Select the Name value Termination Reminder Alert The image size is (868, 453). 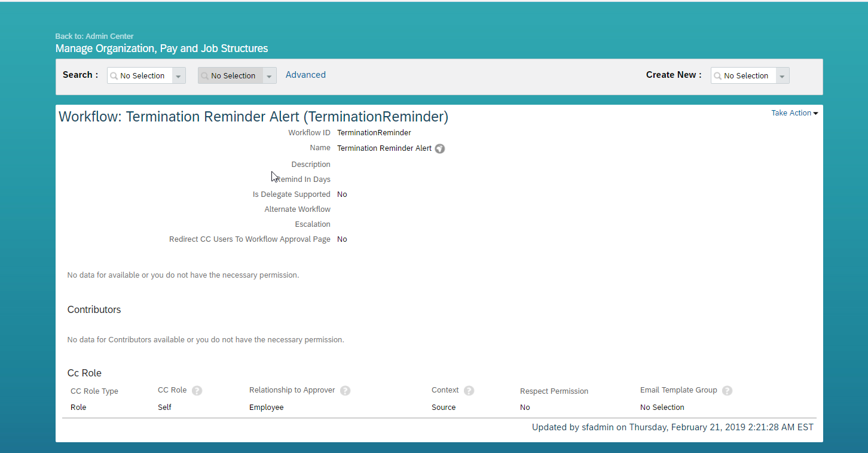click(384, 148)
